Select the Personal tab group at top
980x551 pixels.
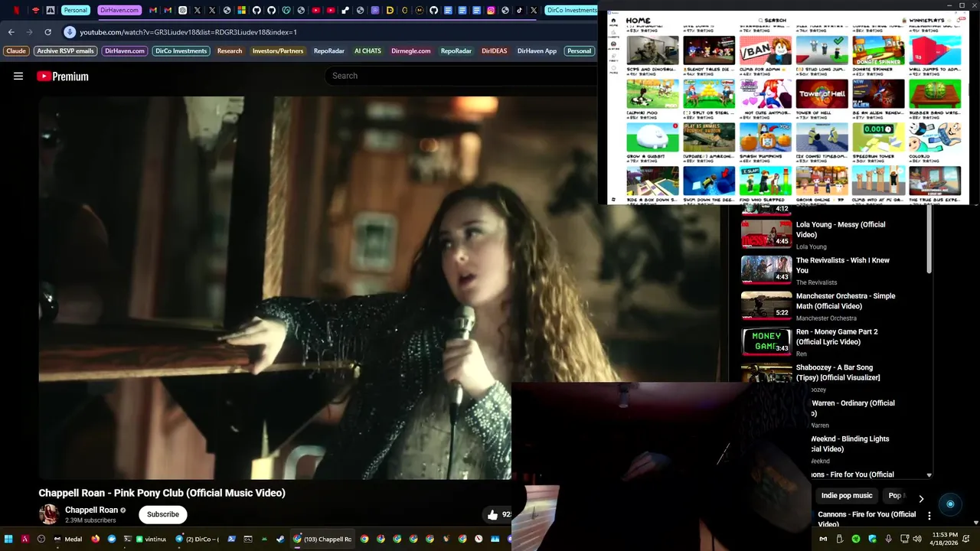click(x=75, y=11)
